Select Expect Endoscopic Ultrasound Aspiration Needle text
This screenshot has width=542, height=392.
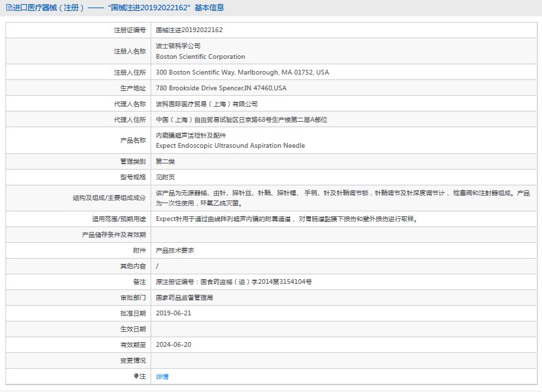point(230,146)
